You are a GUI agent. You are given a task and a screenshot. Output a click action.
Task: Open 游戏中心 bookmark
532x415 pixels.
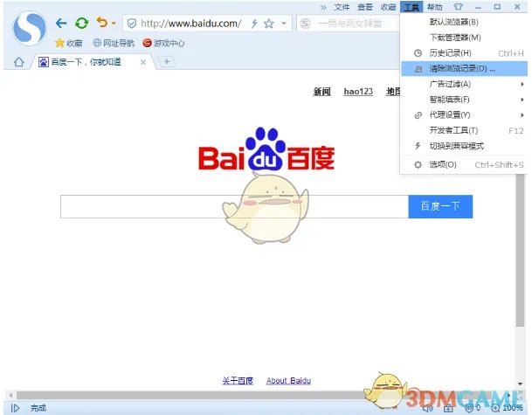tap(163, 43)
